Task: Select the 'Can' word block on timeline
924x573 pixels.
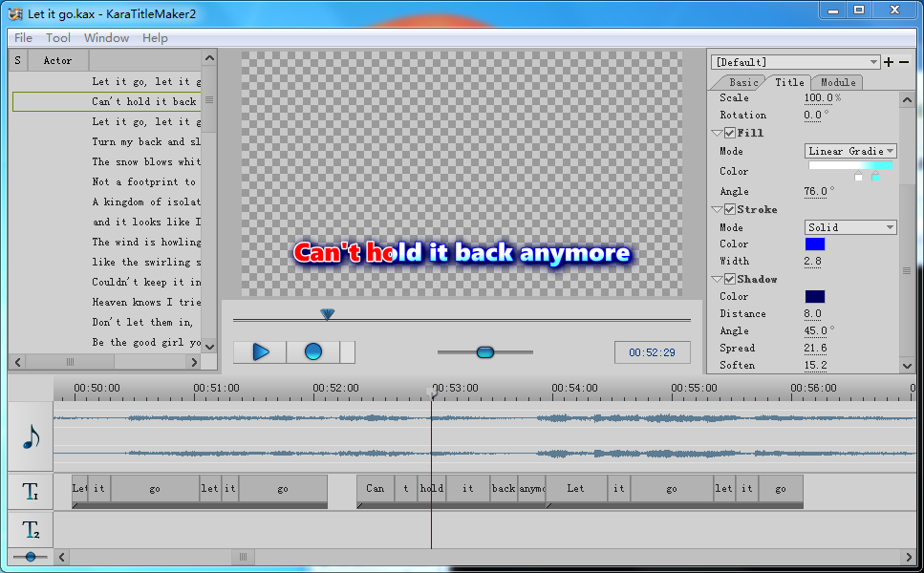Action: click(x=376, y=489)
